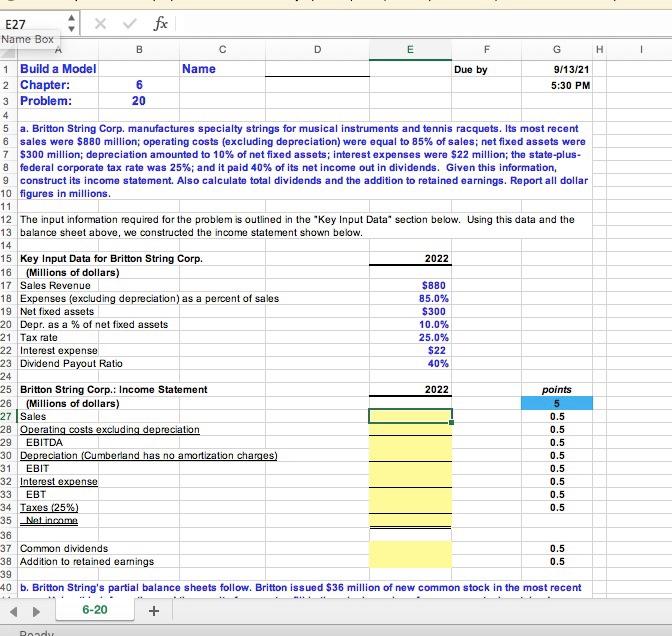Add a new sheet with plus icon

tap(154, 610)
